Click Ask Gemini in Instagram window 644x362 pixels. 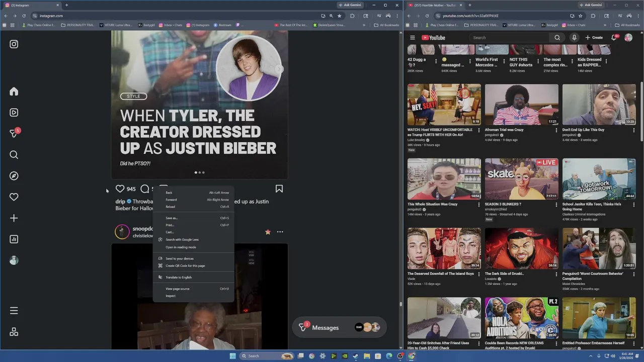tap(350, 5)
